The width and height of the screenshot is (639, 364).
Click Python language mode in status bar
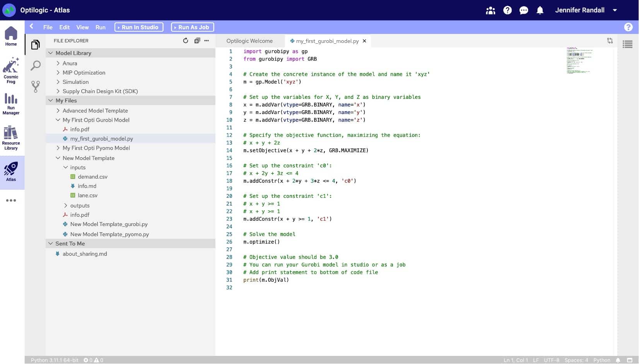click(x=601, y=360)
